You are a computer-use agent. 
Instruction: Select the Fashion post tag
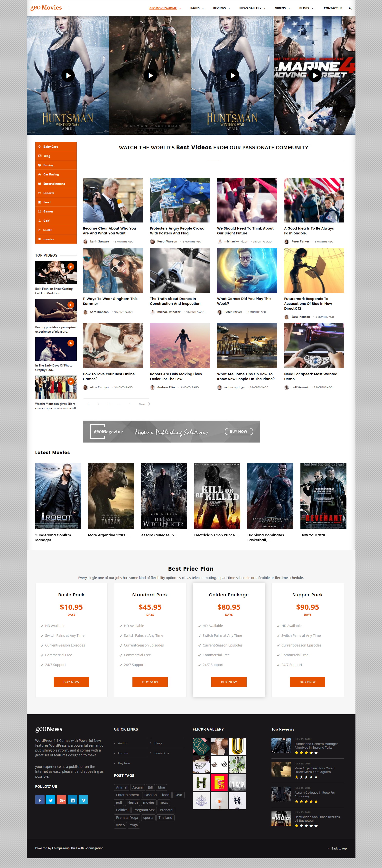tap(150, 795)
